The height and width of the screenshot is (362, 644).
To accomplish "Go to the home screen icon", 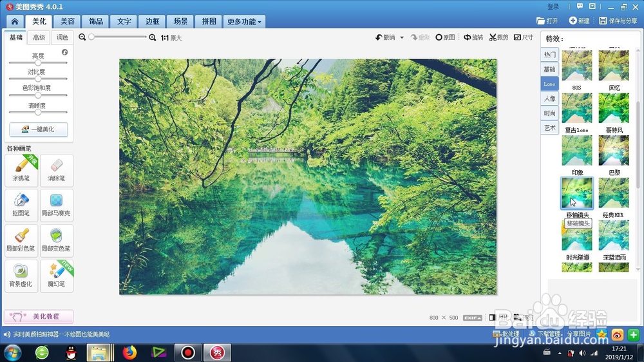I will click(x=15, y=21).
